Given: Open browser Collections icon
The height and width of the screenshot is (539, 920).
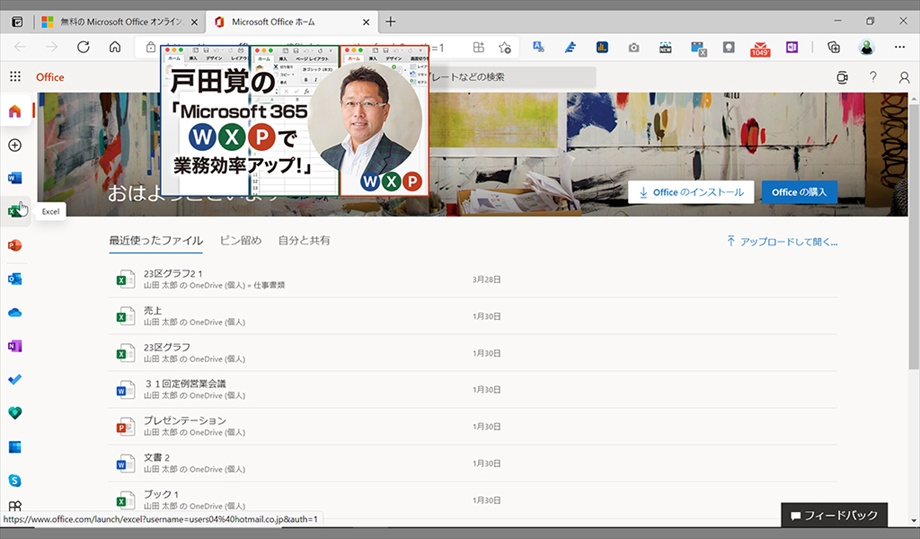Looking at the screenshot, I should pos(834,48).
